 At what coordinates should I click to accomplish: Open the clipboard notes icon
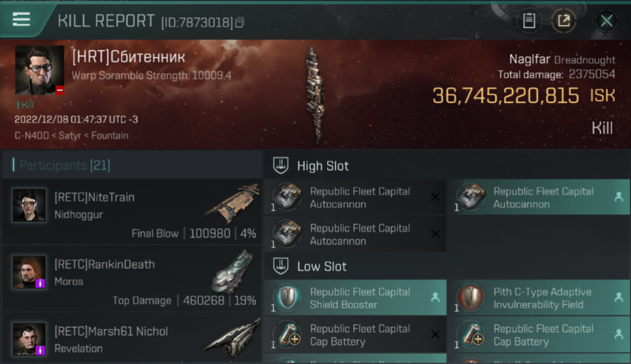coord(529,21)
